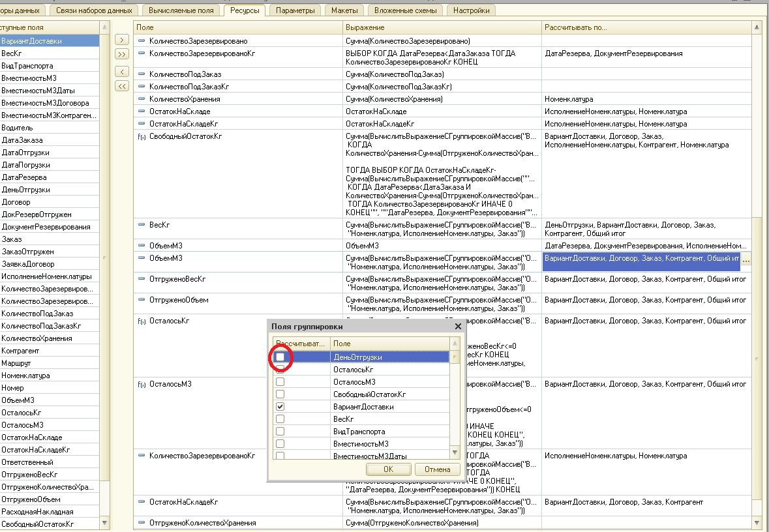Screen dimensions: 769x532
Task: Select РасходнаяНакладная in available fields
Action: tap(50, 512)
